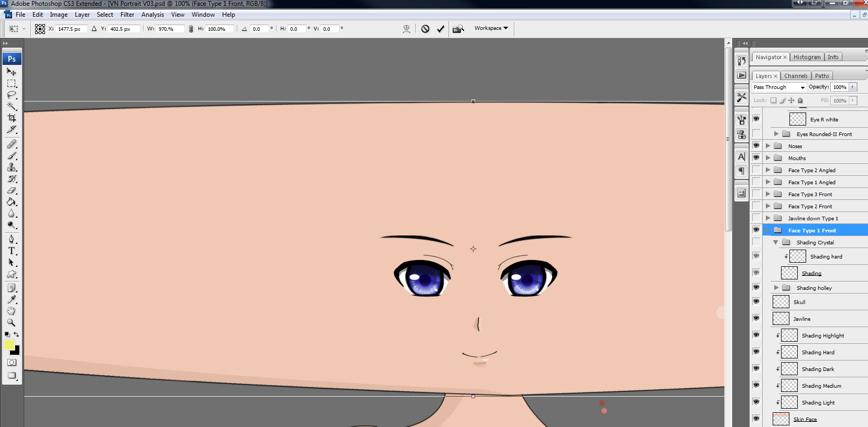Switch between free transform and warp modes
Image resolution: width=868 pixels, height=427 pixels.
pos(406,29)
